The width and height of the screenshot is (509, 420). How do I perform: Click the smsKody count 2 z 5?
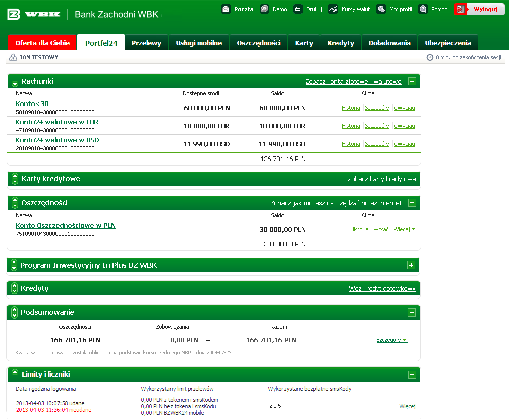[x=275, y=406]
